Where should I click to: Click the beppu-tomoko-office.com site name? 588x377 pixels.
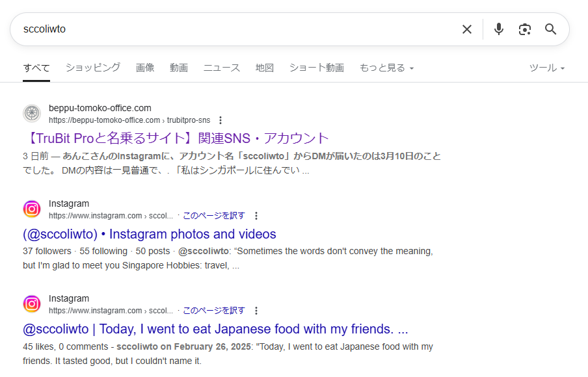(x=100, y=108)
